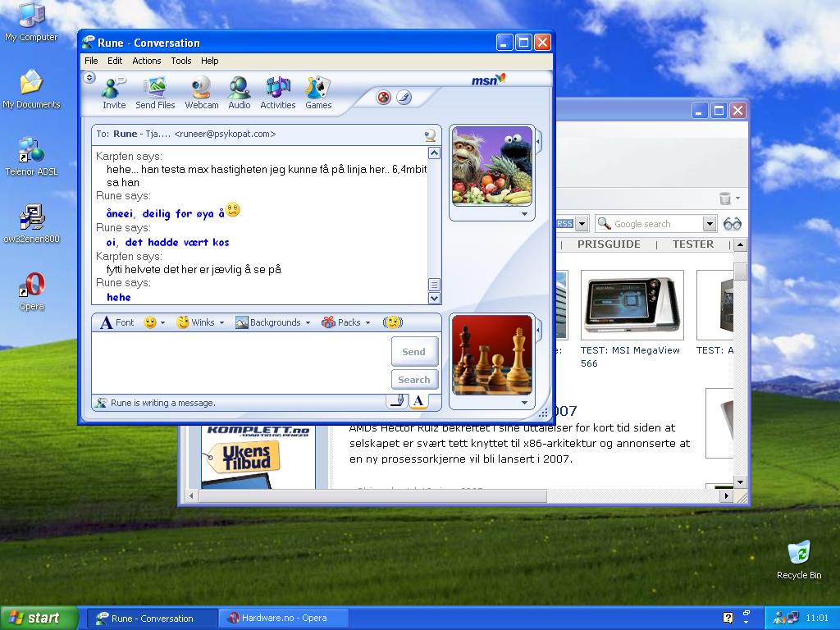Open the Help menu

[x=209, y=61]
